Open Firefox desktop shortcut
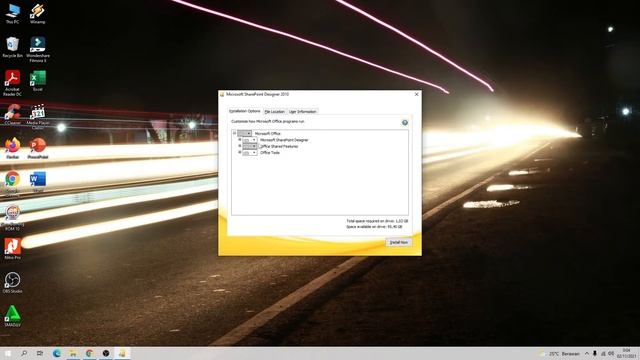The image size is (640, 360). (x=13, y=148)
